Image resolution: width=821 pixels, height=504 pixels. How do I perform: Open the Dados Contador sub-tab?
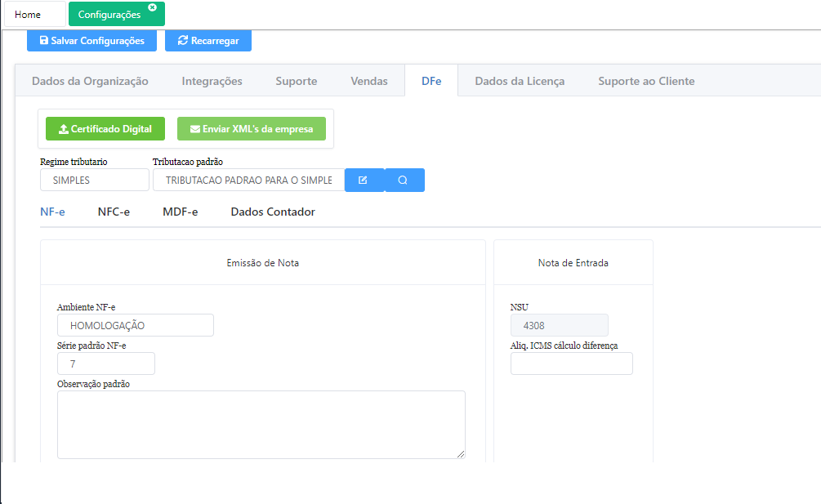tap(273, 212)
